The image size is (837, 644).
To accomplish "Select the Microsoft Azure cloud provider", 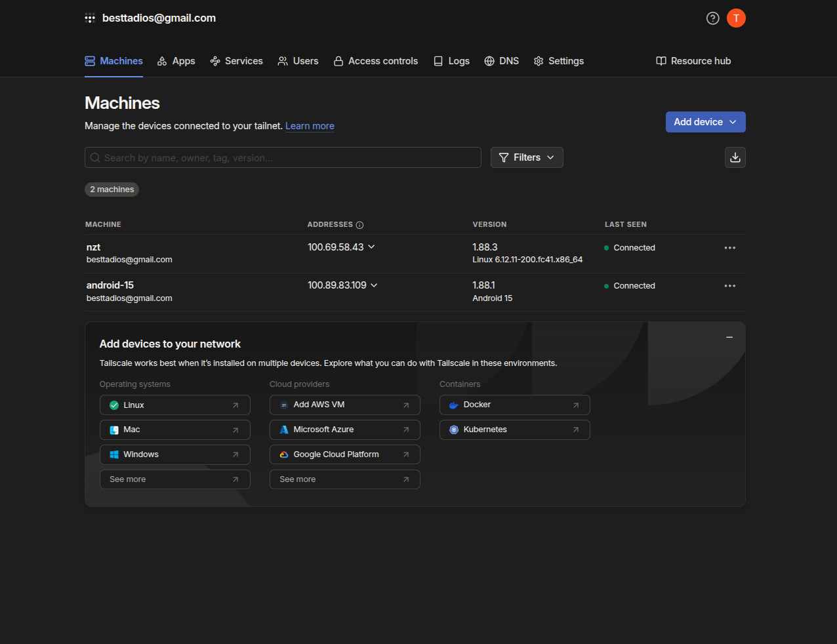I will [344, 430].
